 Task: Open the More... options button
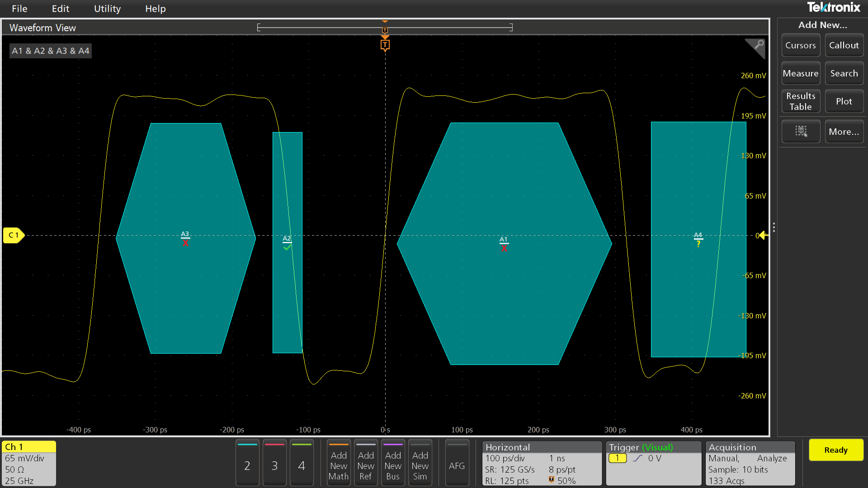click(844, 132)
